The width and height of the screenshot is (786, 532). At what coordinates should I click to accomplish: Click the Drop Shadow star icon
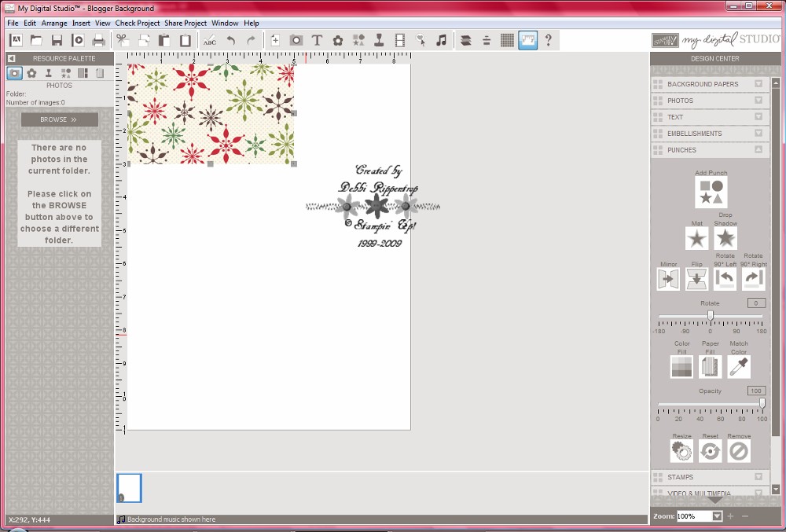coord(725,238)
